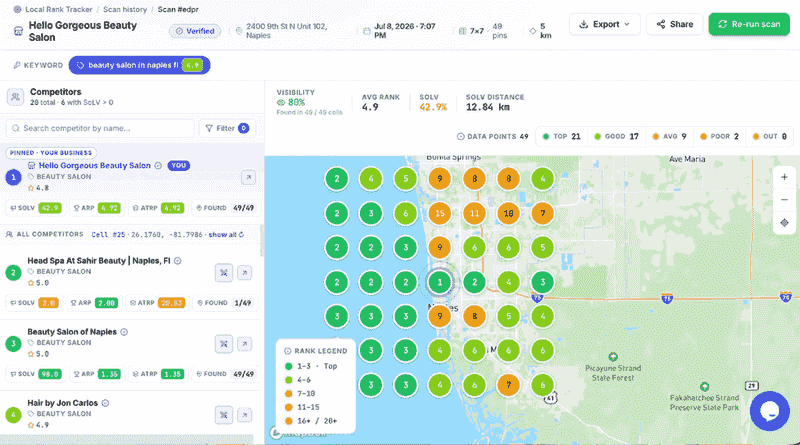Viewport: 800px width, 445px height.
Task: Compare with Beauty Salon of Naples icon
Action: coord(223,344)
